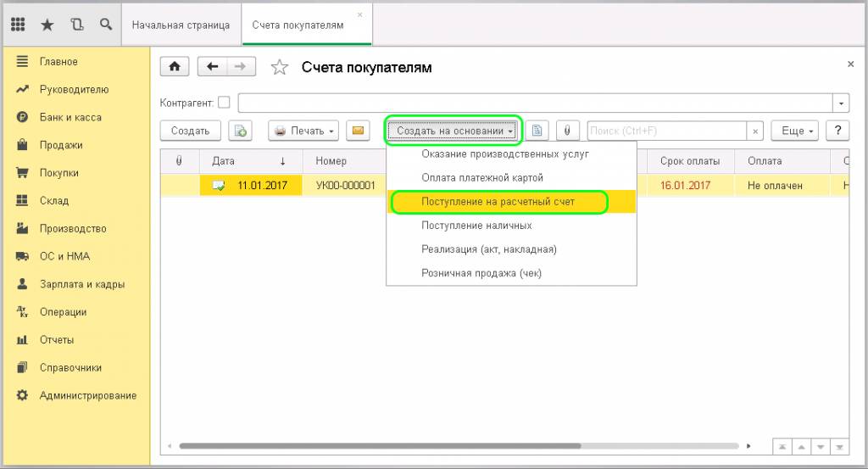868x469 pixels.
Task: Go forward with the right arrow button
Action: point(240,66)
